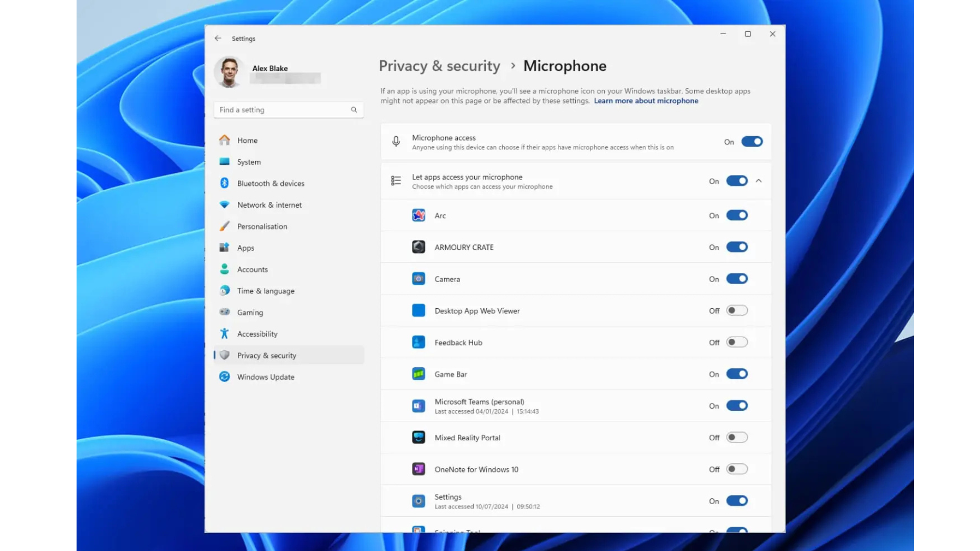Click the search magnifier icon in sidebar

click(x=354, y=110)
